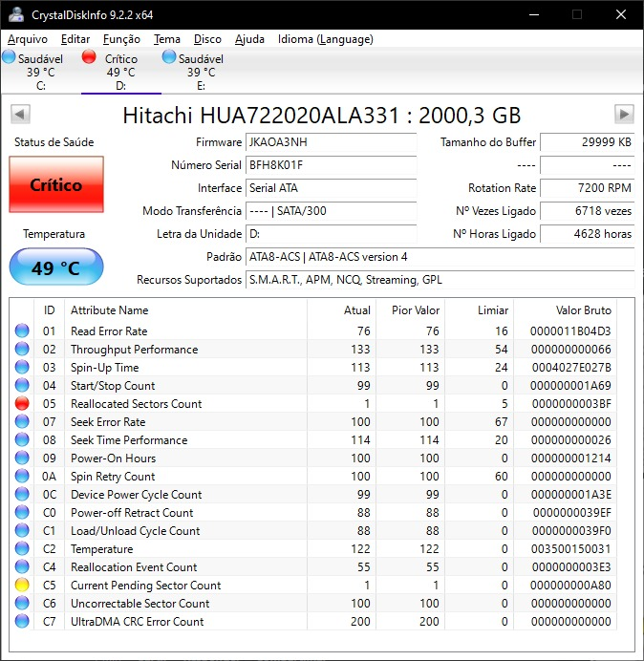Select the Spin Retry Count attribute name
Viewport: 644px width, 661px height.
(x=113, y=477)
